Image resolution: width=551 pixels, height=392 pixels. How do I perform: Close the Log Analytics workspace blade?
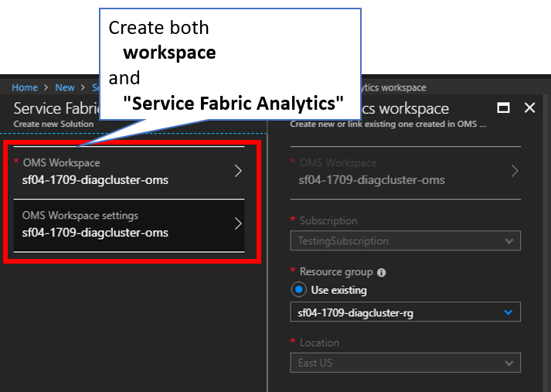click(x=529, y=107)
